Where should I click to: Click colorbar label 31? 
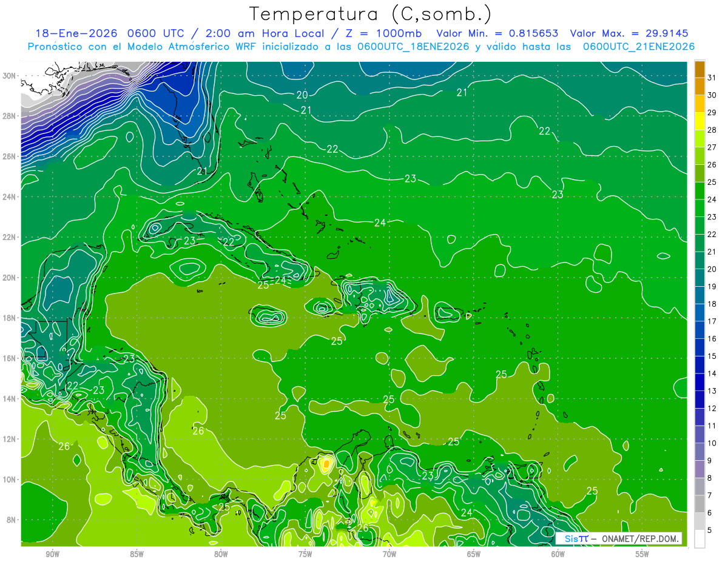point(712,77)
